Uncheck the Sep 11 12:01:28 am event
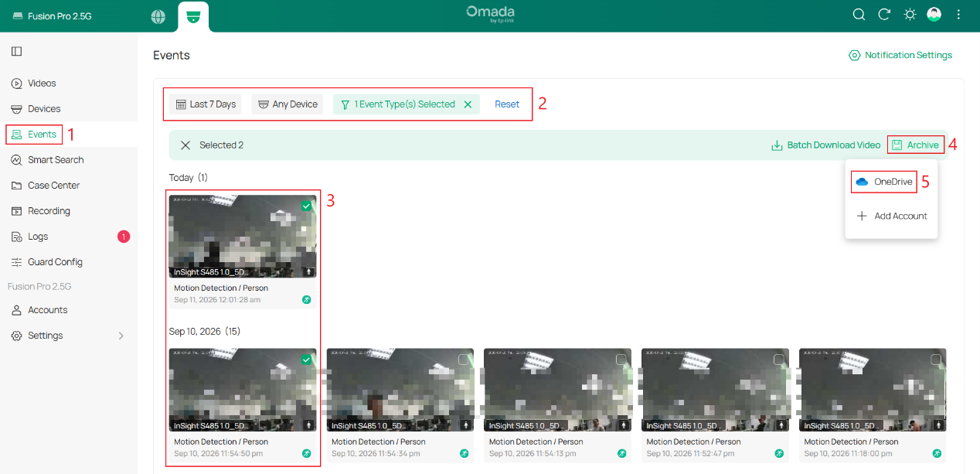This screenshot has width=980, height=474. point(307,206)
